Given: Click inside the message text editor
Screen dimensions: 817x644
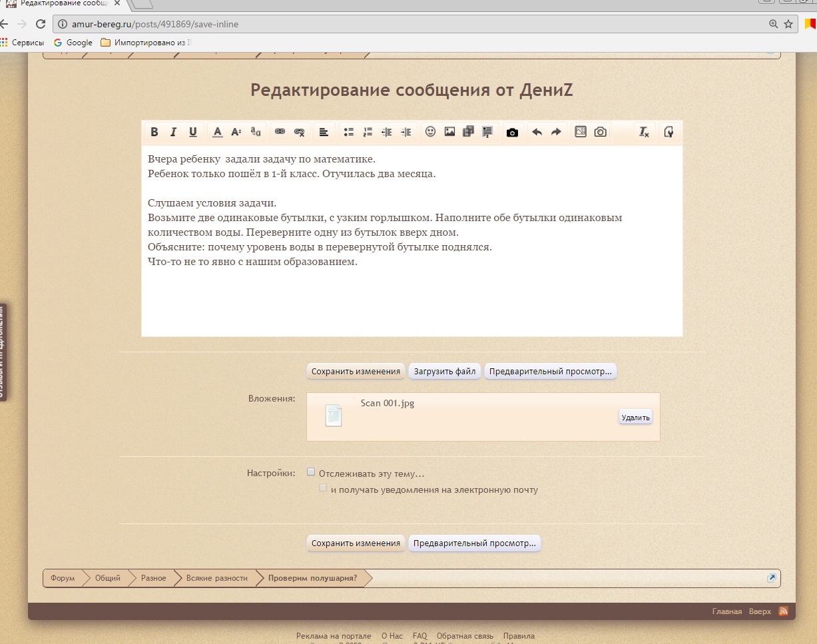Looking at the screenshot, I should click(x=412, y=241).
